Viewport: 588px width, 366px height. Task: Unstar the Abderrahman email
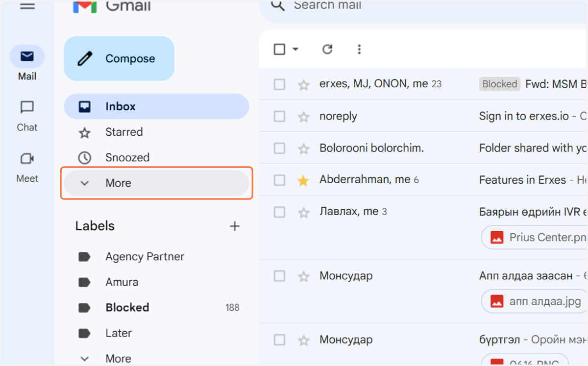pyautogui.click(x=303, y=180)
